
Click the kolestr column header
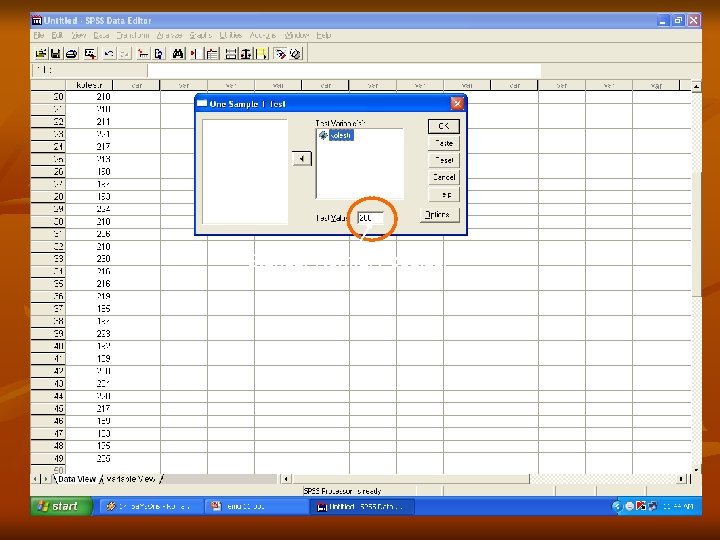coord(90,85)
